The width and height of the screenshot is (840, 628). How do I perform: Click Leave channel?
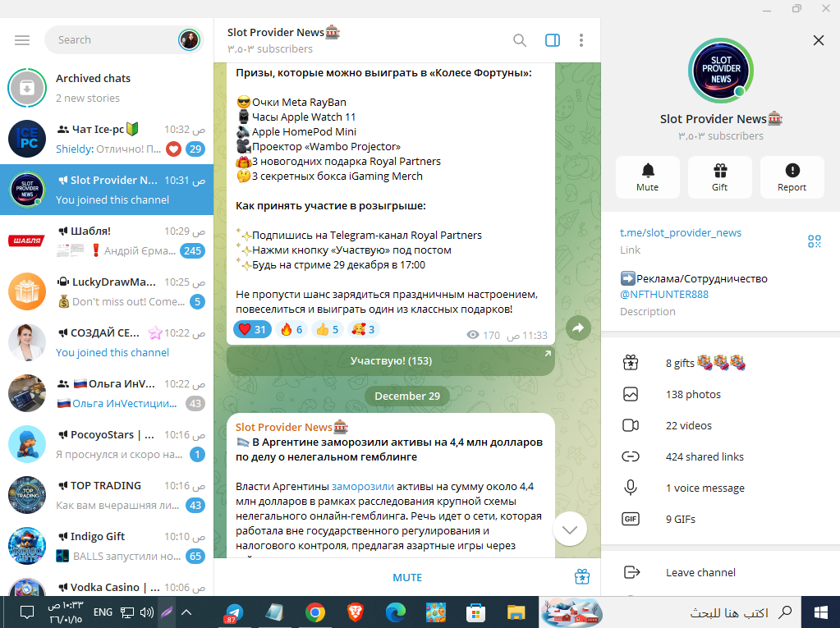(721, 572)
